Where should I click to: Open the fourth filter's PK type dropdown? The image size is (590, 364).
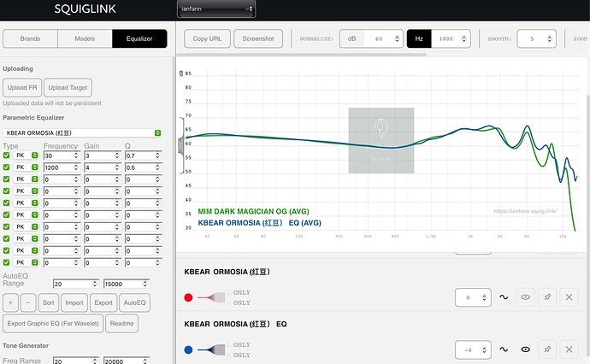click(26, 191)
